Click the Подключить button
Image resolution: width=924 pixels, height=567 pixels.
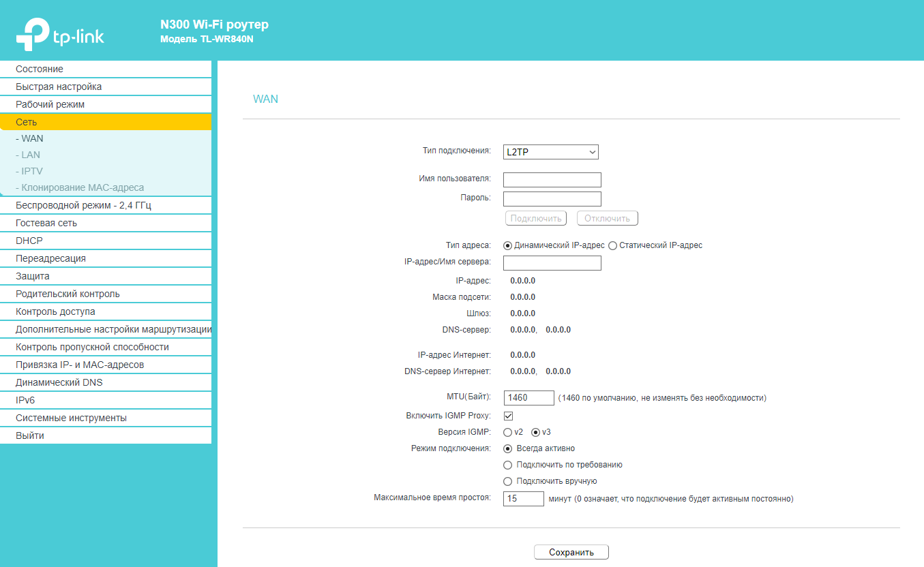pos(536,218)
